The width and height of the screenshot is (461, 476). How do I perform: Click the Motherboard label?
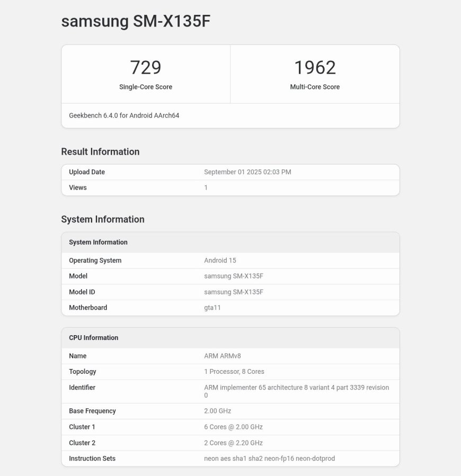pos(88,308)
